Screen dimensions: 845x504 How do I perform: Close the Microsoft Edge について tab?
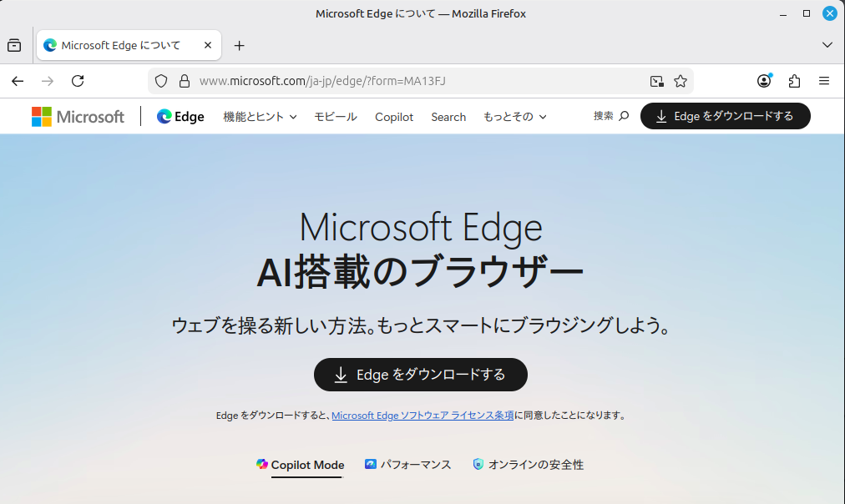tap(209, 45)
